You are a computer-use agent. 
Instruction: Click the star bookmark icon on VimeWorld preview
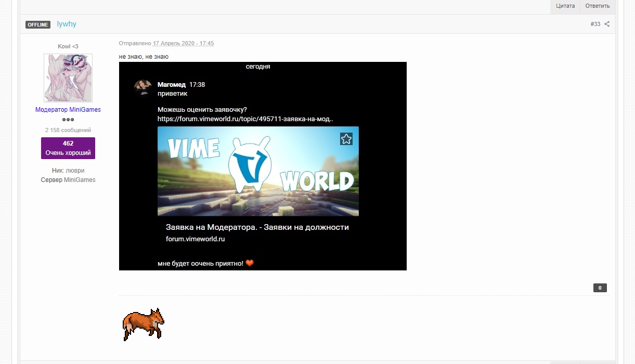tap(346, 139)
